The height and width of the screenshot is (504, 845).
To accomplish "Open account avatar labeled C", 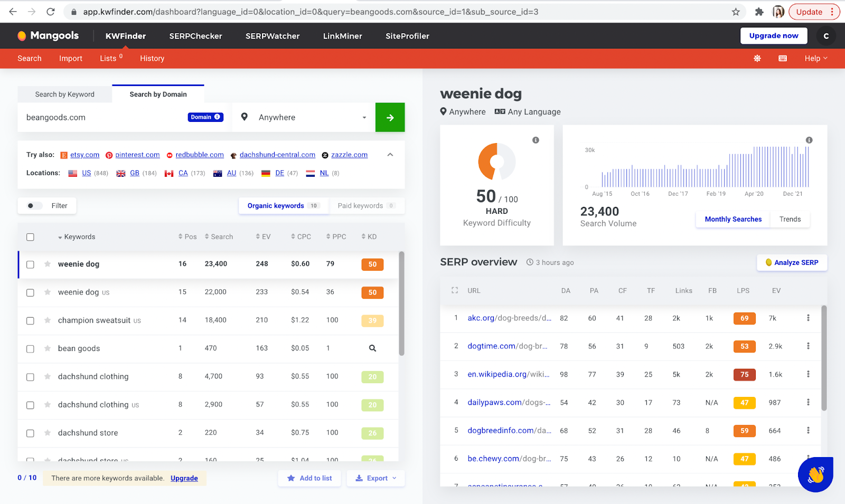I will click(826, 36).
